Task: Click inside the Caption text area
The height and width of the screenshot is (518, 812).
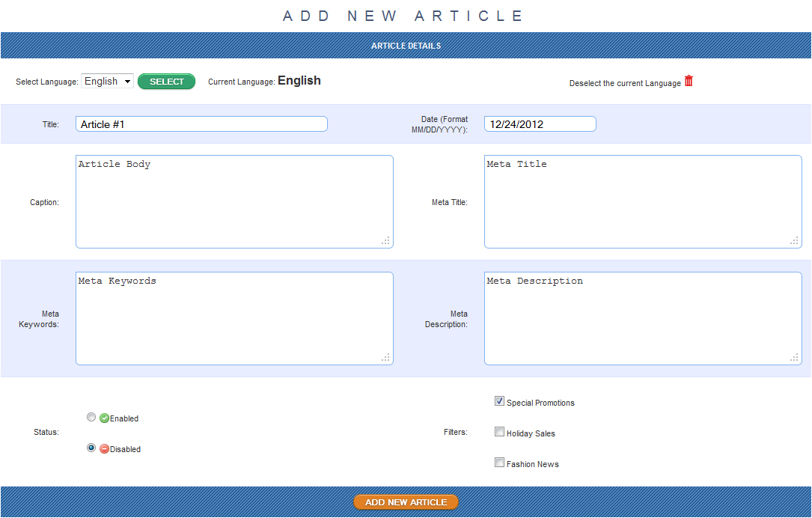Action: tap(233, 202)
